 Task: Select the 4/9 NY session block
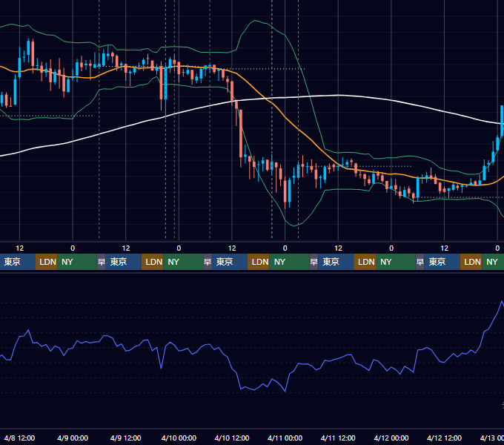183,262
